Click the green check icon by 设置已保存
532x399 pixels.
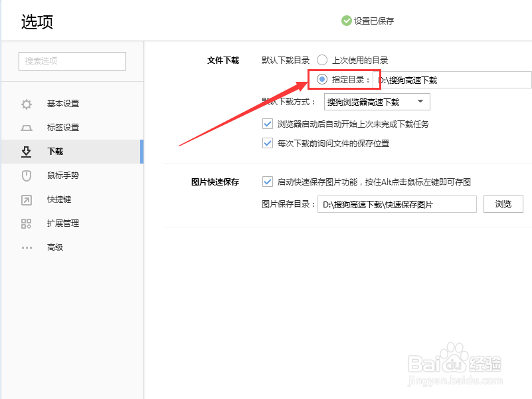(x=347, y=21)
